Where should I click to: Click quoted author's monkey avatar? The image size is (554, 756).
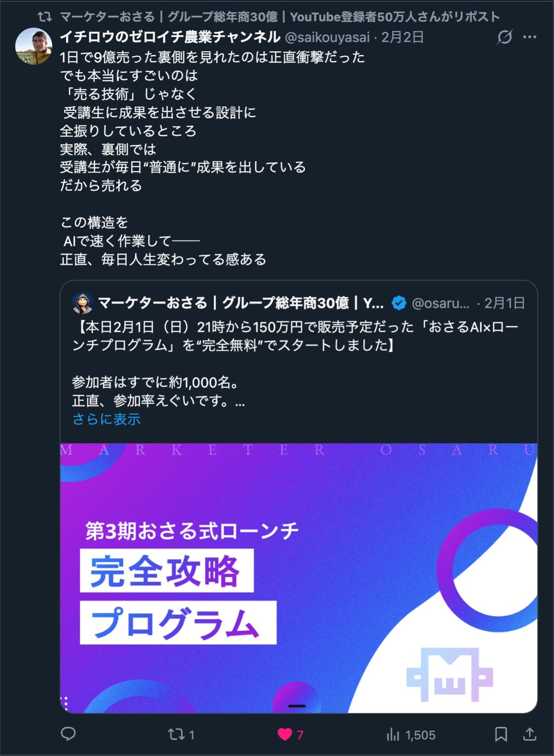pyautogui.click(x=83, y=303)
